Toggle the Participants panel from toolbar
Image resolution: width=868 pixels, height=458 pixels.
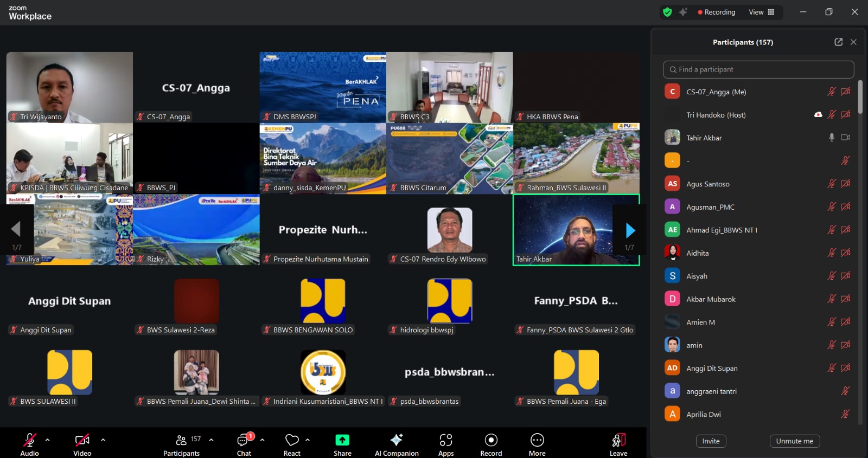click(182, 440)
